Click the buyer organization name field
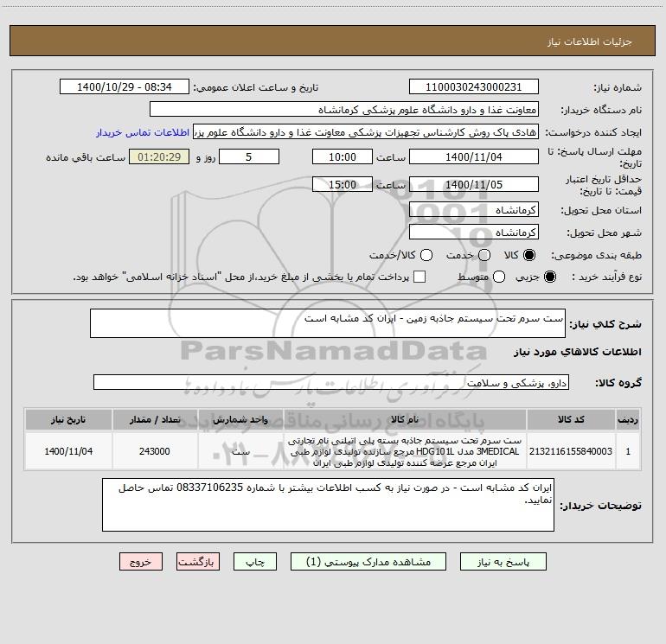 tap(344, 110)
